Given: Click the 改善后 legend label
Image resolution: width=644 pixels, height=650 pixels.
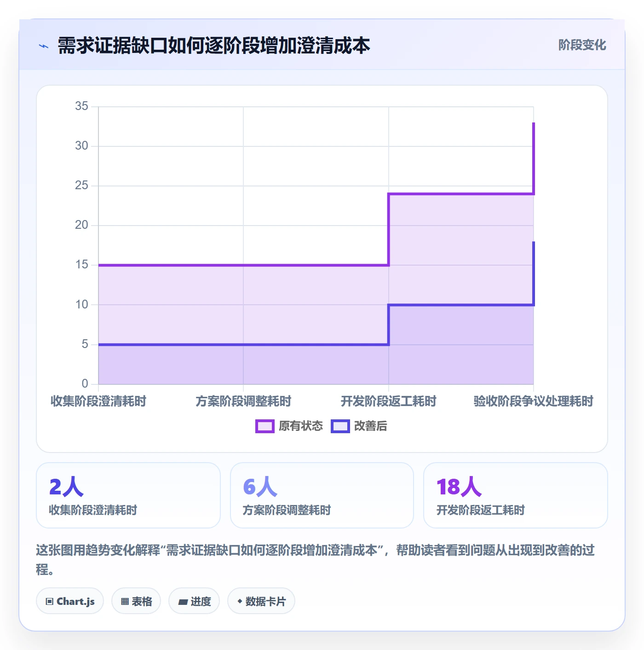Looking at the screenshot, I should (x=370, y=426).
